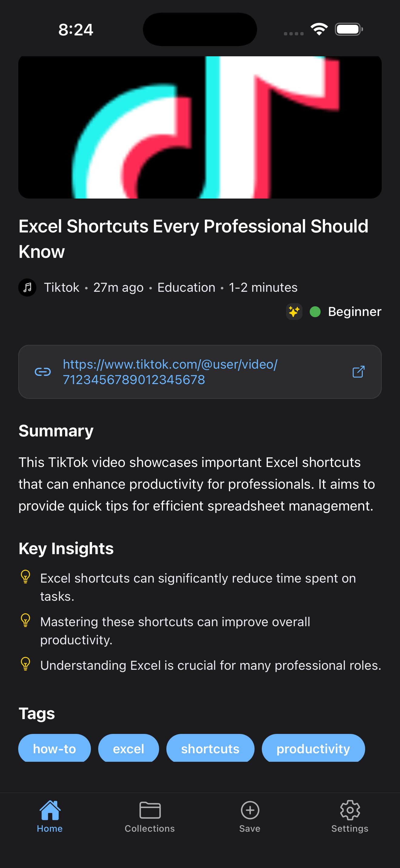Screen dimensions: 400x868
Task: Tap the music note source icon
Action: click(27, 288)
